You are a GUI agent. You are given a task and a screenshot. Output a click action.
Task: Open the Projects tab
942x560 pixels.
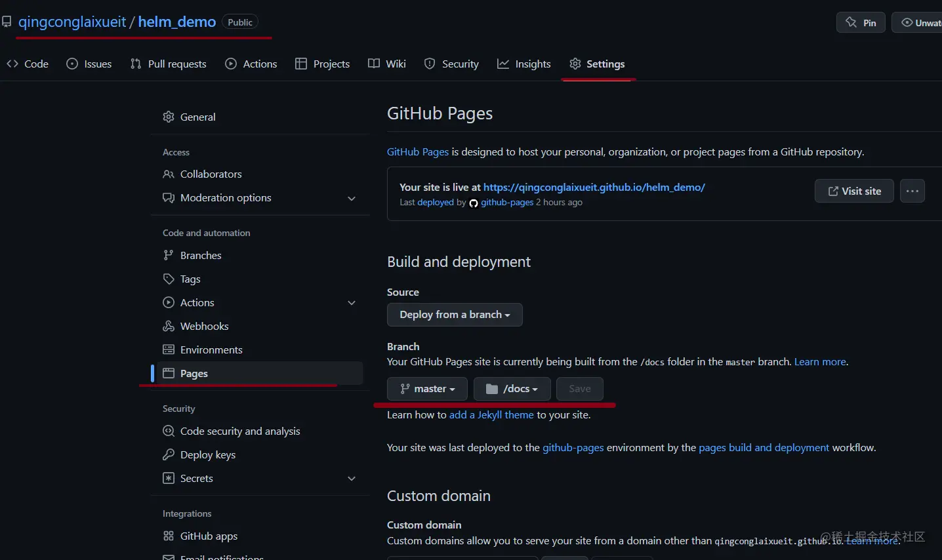323,64
